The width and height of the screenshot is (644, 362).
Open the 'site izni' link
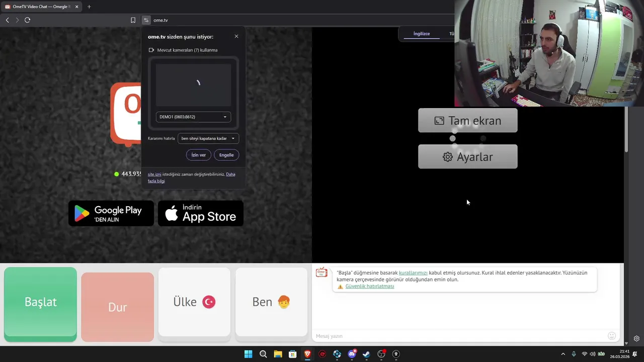(154, 174)
